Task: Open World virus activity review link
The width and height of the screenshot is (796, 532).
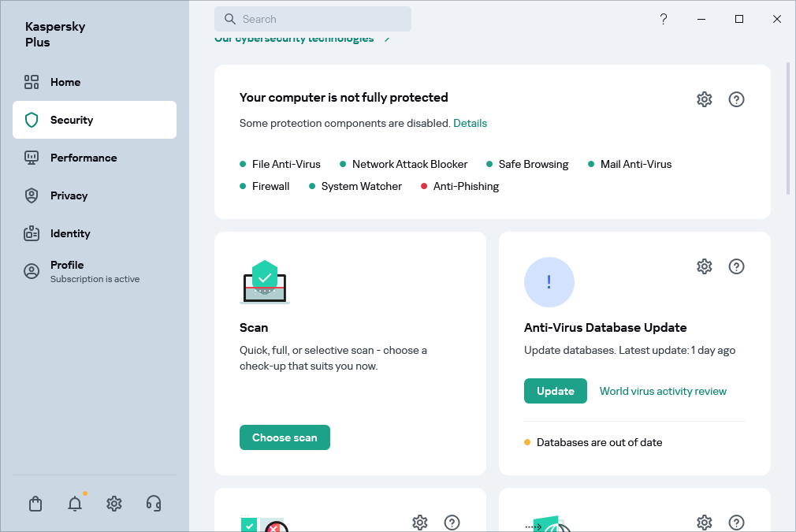Action: point(663,391)
